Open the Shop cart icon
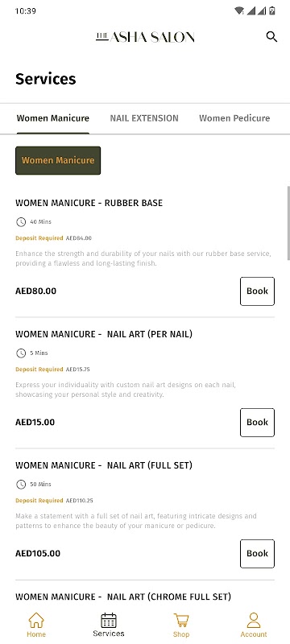290x644 pixels. pos(180,620)
